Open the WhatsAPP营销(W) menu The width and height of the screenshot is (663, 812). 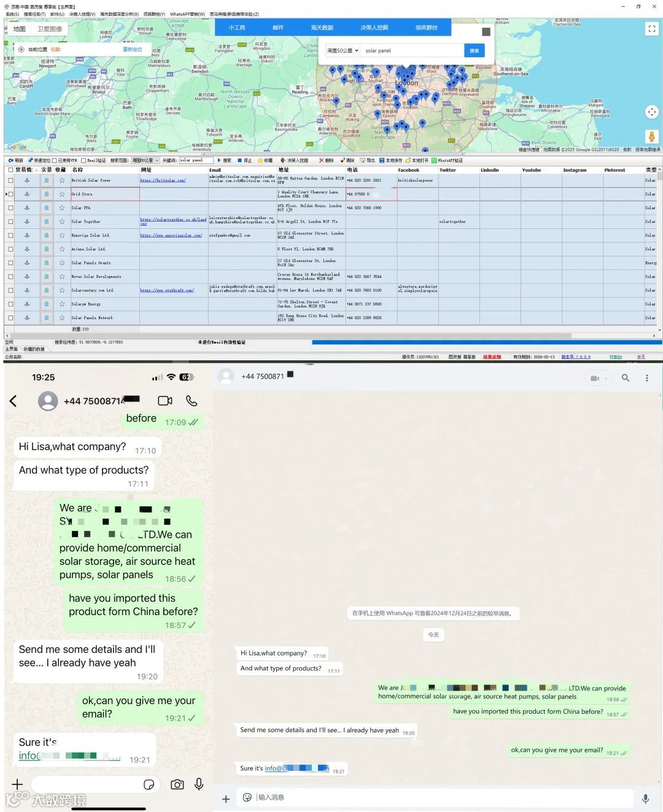187,14
